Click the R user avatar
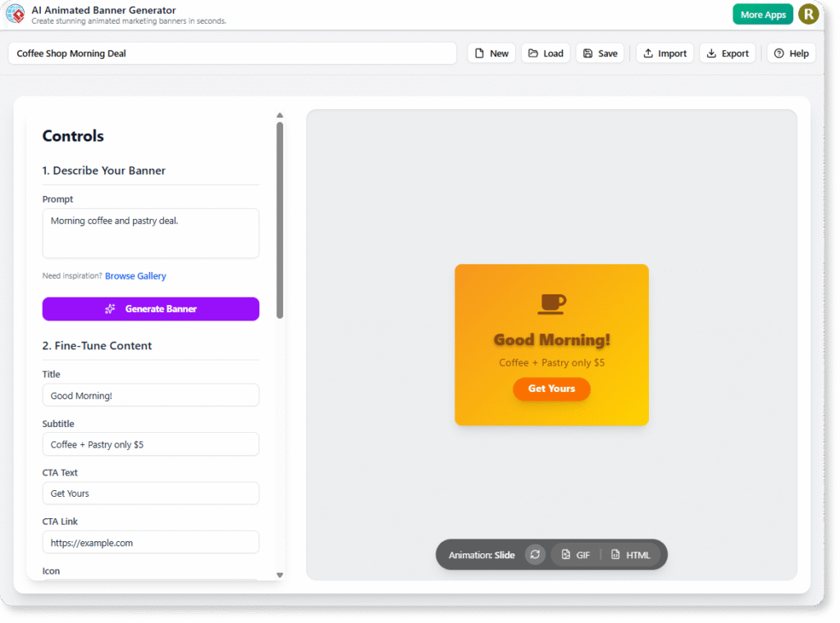 pos(808,14)
